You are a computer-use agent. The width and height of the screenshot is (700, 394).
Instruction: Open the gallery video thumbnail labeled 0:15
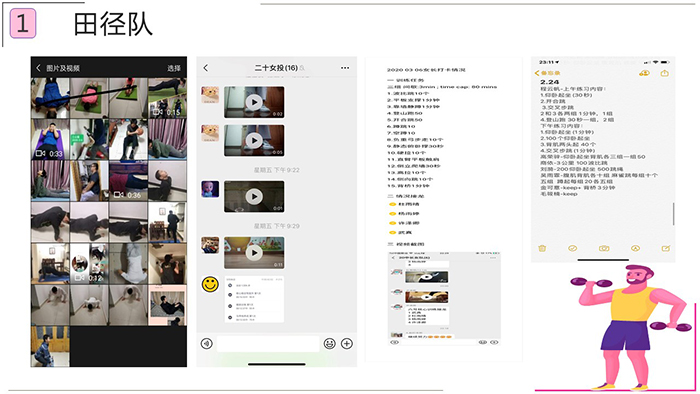(167, 98)
